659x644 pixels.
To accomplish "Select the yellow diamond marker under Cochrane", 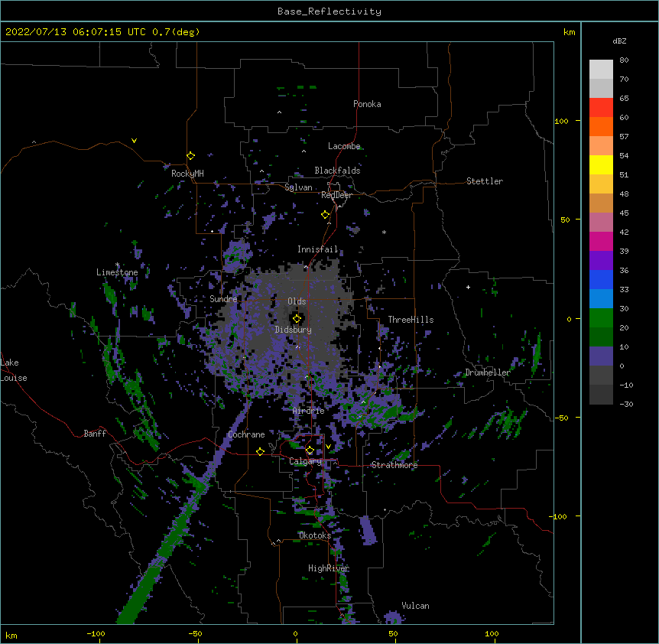I will 260,451.
